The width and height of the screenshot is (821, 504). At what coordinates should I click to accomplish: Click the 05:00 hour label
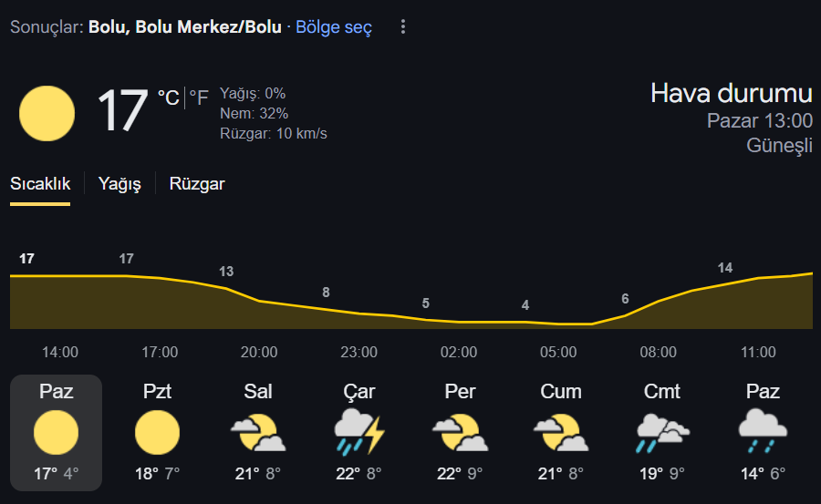[x=558, y=352]
